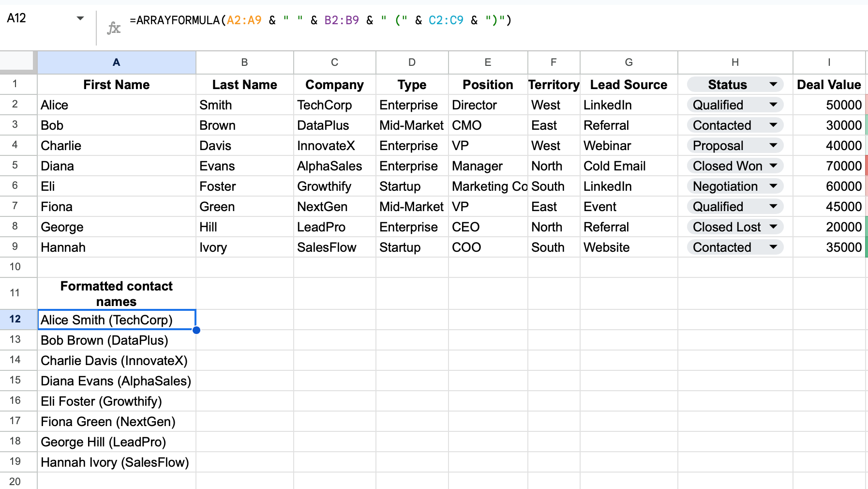The image size is (868, 489).
Task: Open the Closed Won status dropdown
Action: coord(773,166)
